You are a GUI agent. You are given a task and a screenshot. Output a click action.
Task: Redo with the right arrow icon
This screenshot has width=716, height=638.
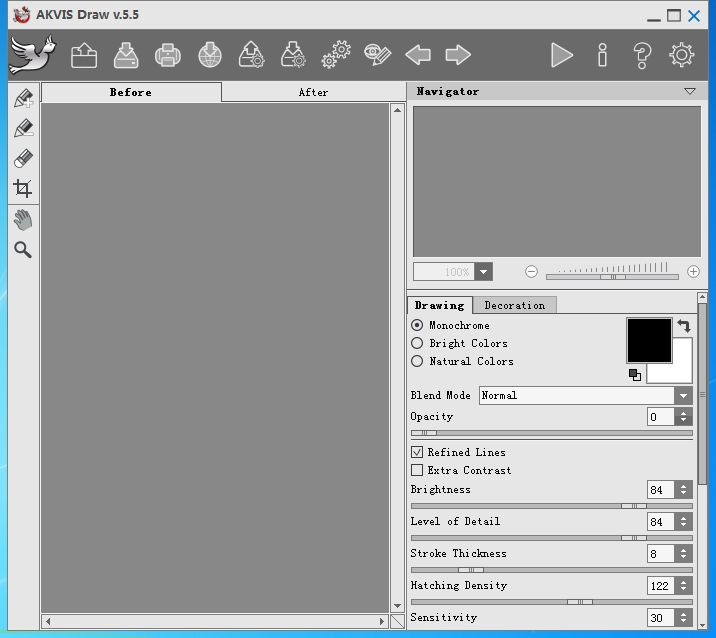458,55
